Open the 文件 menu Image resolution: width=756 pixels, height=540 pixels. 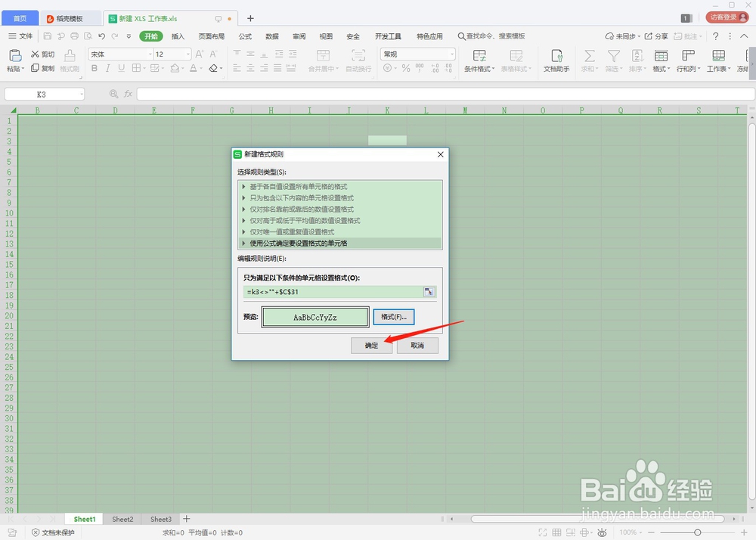pos(20,36)
